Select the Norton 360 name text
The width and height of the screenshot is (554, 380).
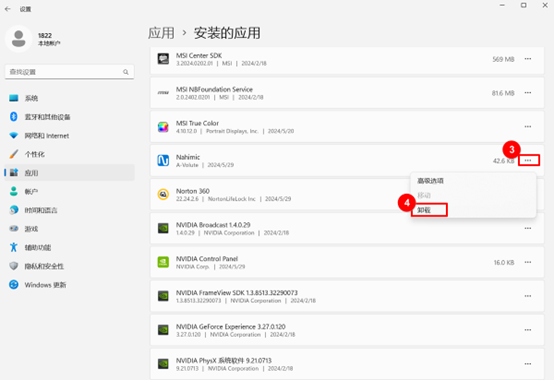point(193,191)
